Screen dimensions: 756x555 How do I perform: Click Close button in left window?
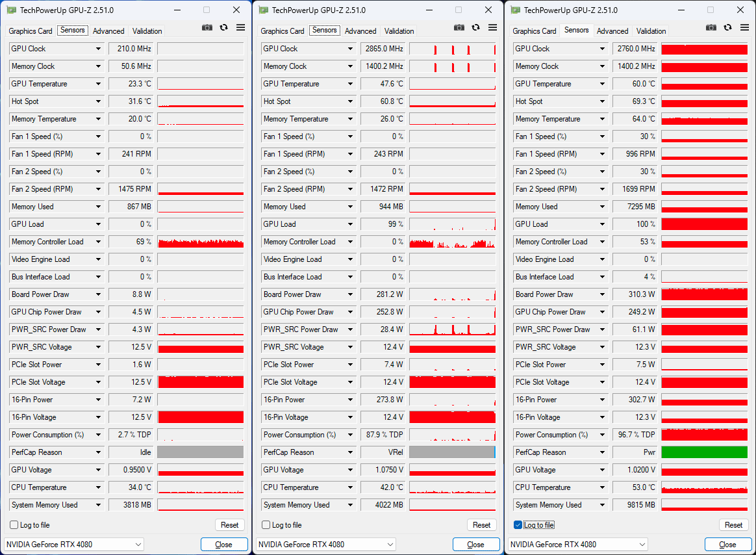pyautogui.click(x=224, y=545)
